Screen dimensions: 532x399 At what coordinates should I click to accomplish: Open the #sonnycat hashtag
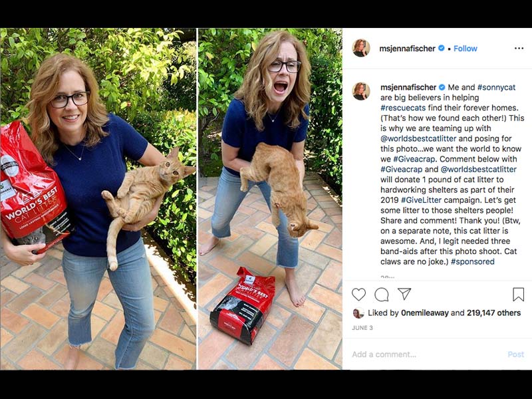496,87
